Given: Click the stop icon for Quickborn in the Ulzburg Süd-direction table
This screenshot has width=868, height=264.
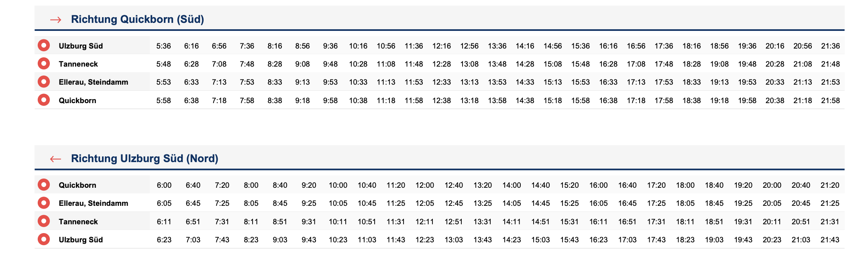Looking at the screenshot, I should point(44,185).
